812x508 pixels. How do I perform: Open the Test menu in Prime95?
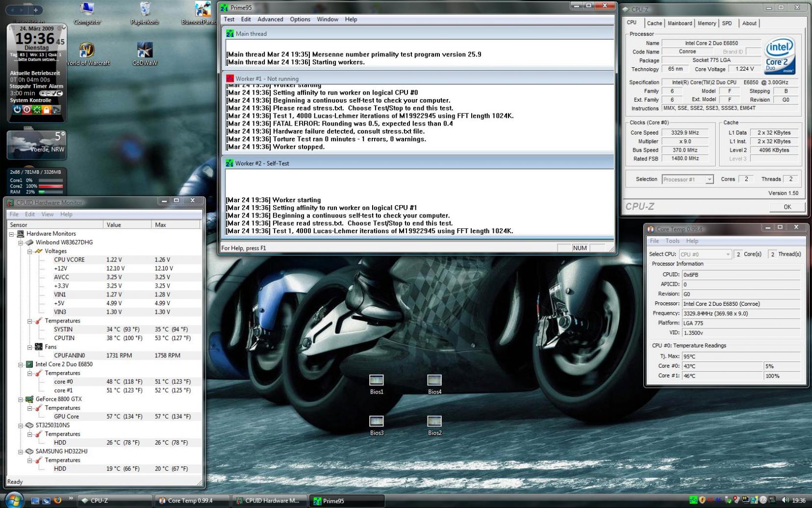[x=229, y=19]
